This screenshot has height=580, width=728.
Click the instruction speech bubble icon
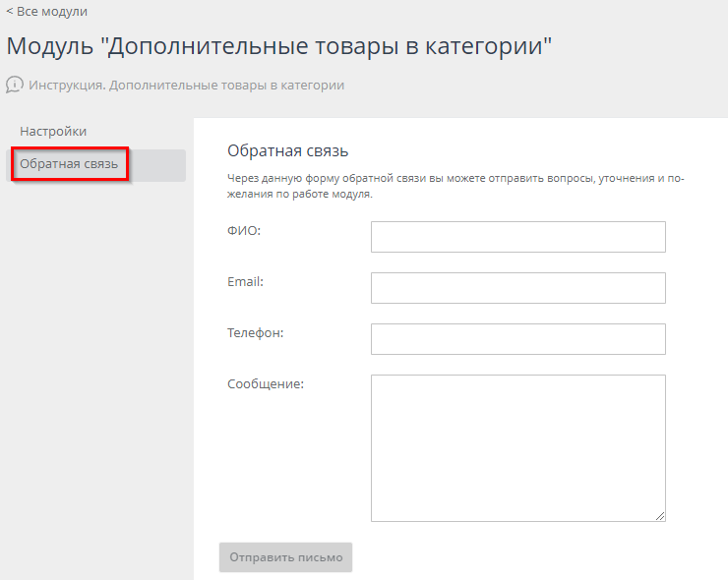coord(15,85)
